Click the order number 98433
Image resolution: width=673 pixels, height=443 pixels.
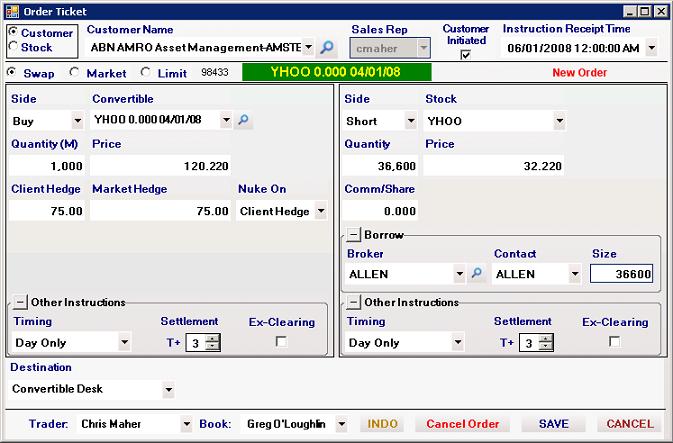[x=215, y=72]
